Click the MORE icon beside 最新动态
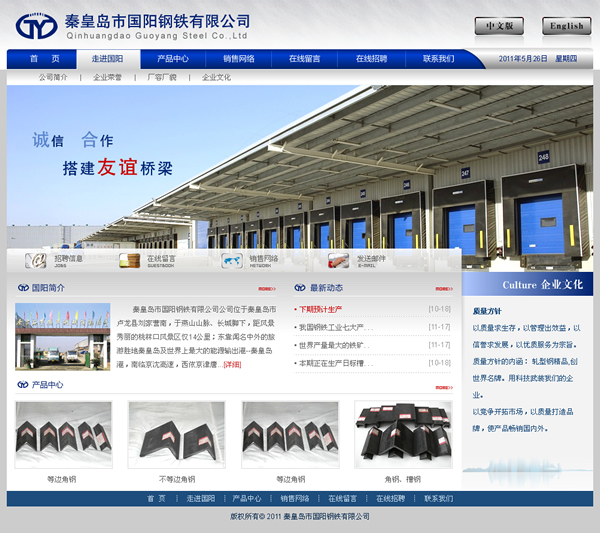600x533 pixels. point(442,289)
